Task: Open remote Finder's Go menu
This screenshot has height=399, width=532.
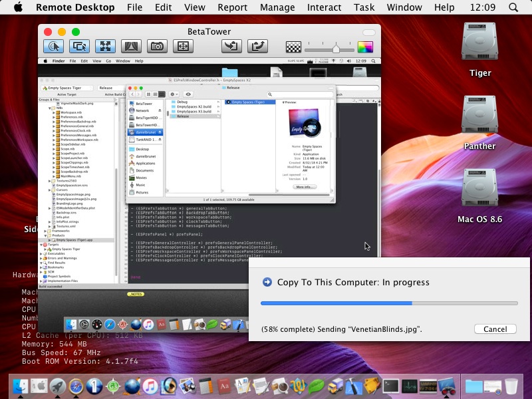Action: coord(108,61)
